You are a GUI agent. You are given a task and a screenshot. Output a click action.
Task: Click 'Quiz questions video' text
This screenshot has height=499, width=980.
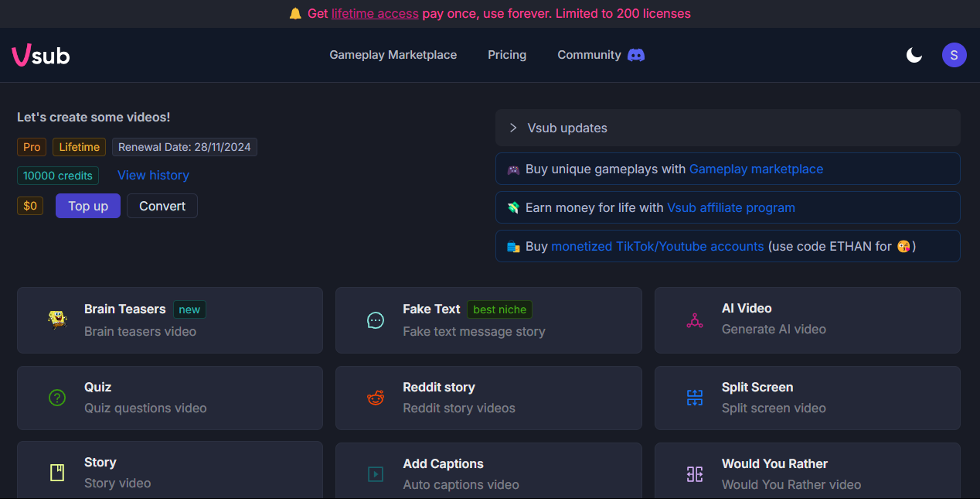click(x=145, y=408)
